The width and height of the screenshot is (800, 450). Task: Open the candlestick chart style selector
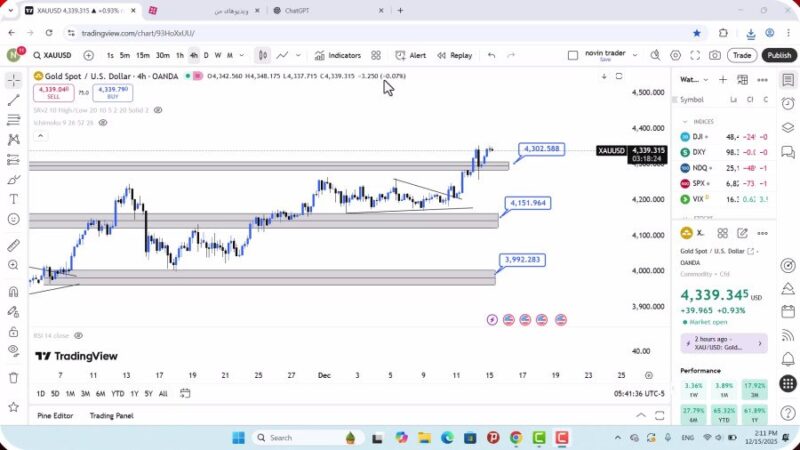click(262, 56)
